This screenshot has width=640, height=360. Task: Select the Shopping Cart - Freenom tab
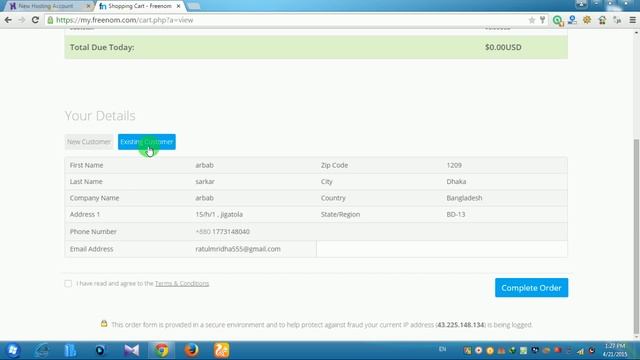(140, 6)
